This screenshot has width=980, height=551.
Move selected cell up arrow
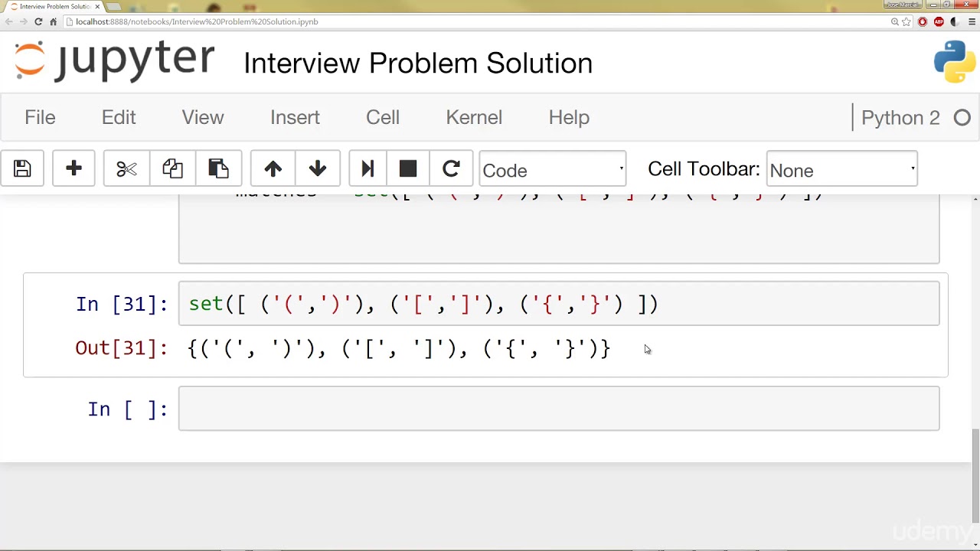[x=273, y=168]
